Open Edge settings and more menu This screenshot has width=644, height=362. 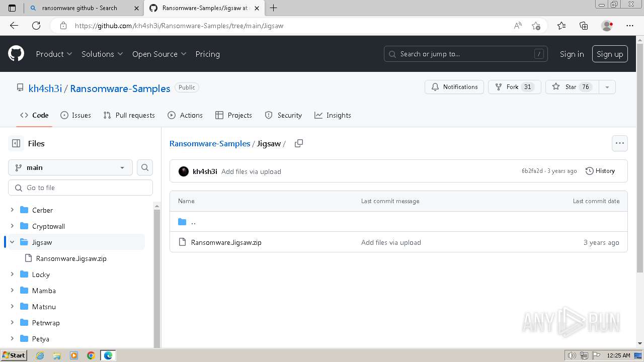(x=630, y=26)
